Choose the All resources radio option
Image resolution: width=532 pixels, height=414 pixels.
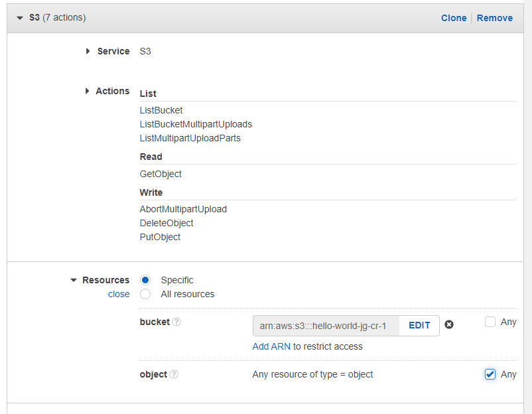pos(146,294)
